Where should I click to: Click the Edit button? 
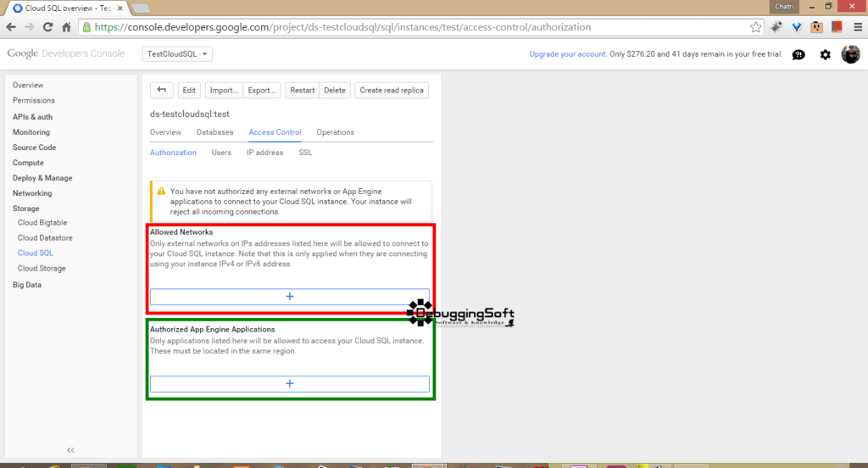189,90
